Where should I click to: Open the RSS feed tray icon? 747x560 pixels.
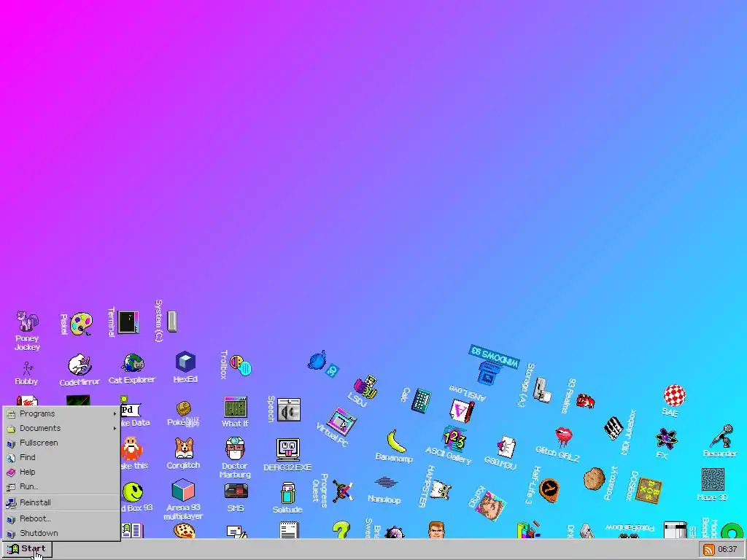click(709, 550)
